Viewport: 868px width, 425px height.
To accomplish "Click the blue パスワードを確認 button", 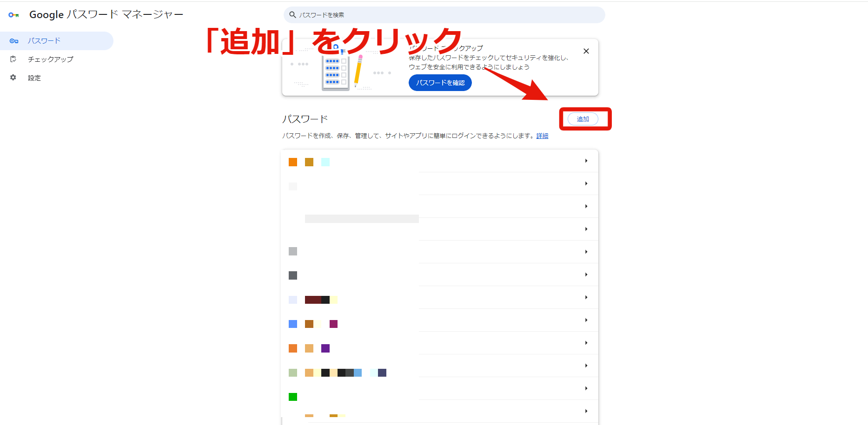I will 440,83.
